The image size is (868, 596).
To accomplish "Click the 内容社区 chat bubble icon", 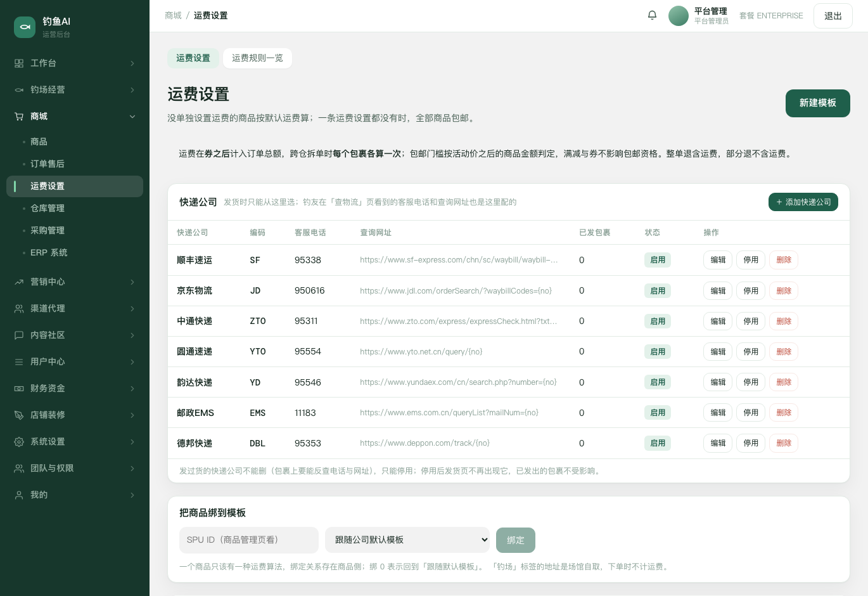I will pyautogui.click(x=19, y=335).
